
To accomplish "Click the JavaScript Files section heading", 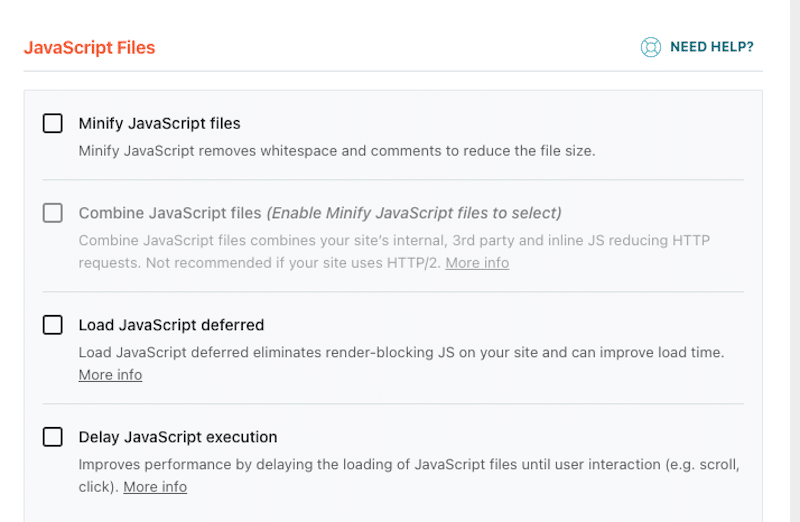I will 89,47.
